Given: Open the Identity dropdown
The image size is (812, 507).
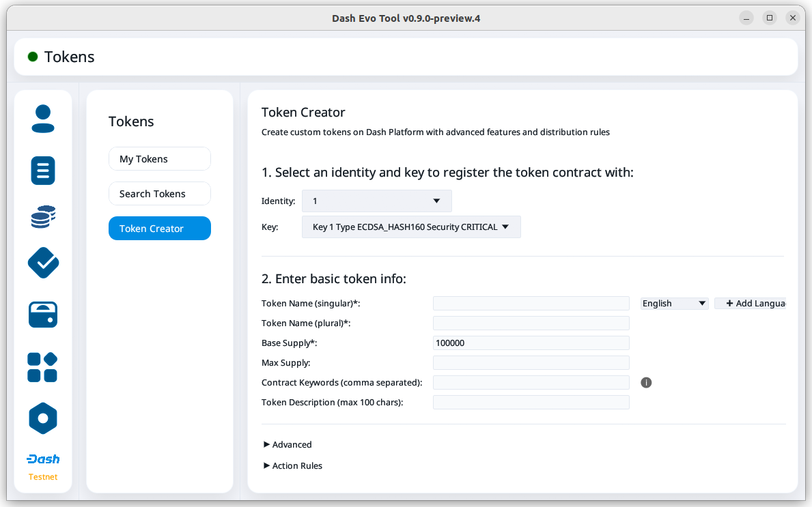Looking at the screenshot, I should click(376, 201).
